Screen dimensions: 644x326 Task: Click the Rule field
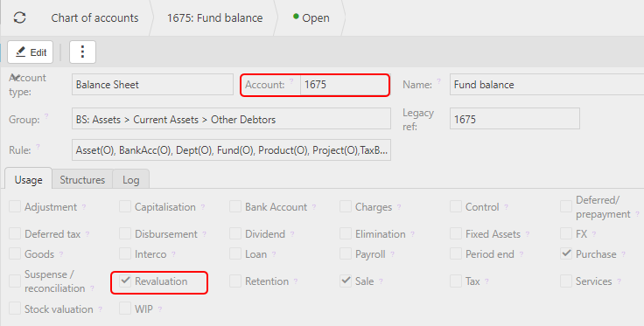click(x=231, y=150)
